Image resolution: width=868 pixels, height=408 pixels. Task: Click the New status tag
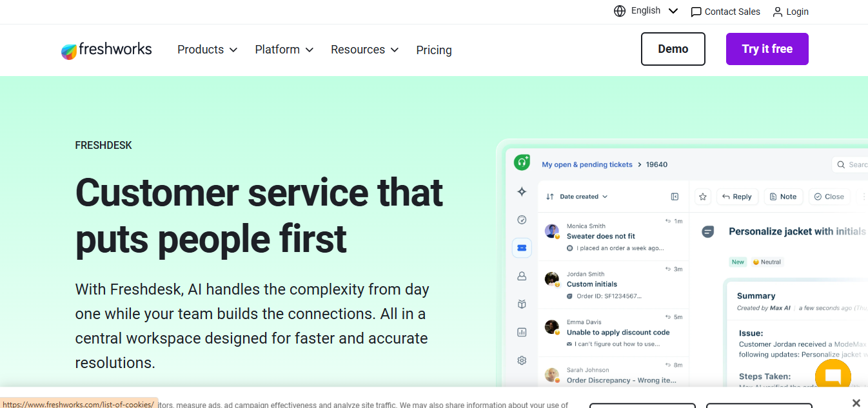(x=738, y=262)
